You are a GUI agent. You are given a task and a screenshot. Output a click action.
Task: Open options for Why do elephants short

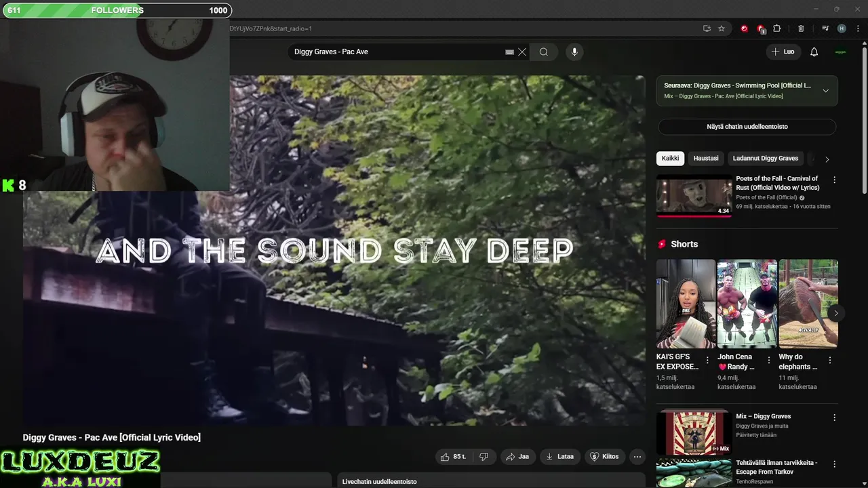click(830, 360)
